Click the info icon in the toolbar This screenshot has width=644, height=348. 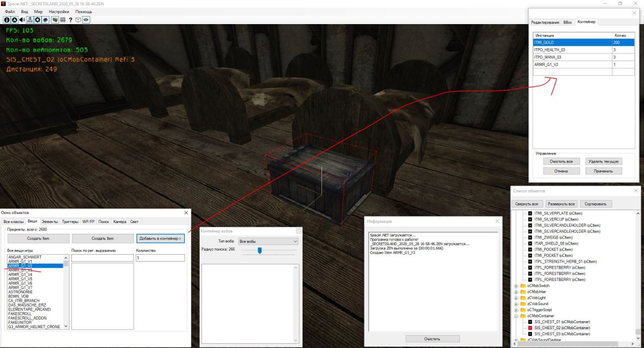point(7,19)
